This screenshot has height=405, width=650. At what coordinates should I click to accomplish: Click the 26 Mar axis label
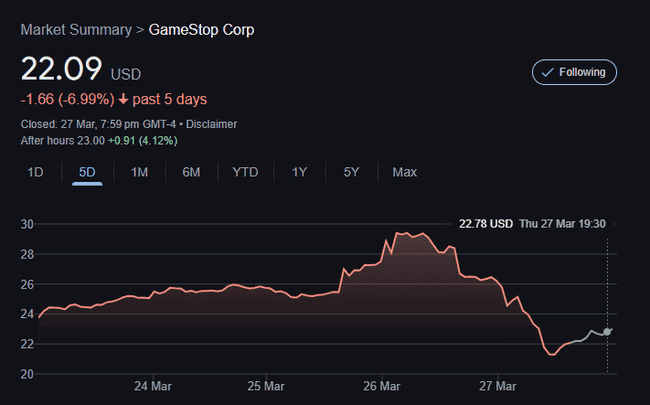click(x=382, y=386)
